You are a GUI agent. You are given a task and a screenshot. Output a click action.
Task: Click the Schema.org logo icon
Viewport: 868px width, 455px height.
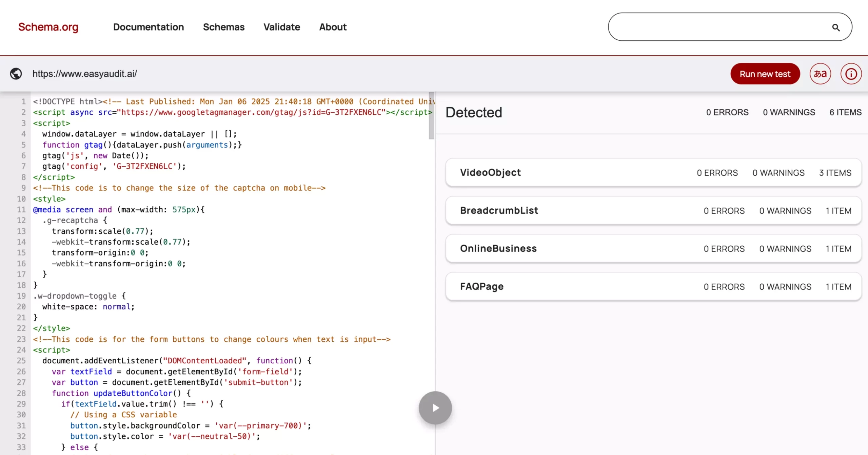48,26
